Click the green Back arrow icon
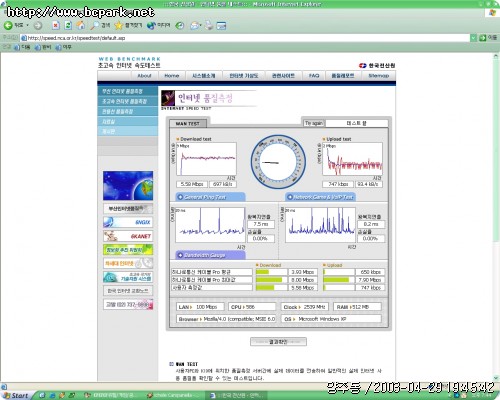500x400 pixels. click(x=8, y=25)
